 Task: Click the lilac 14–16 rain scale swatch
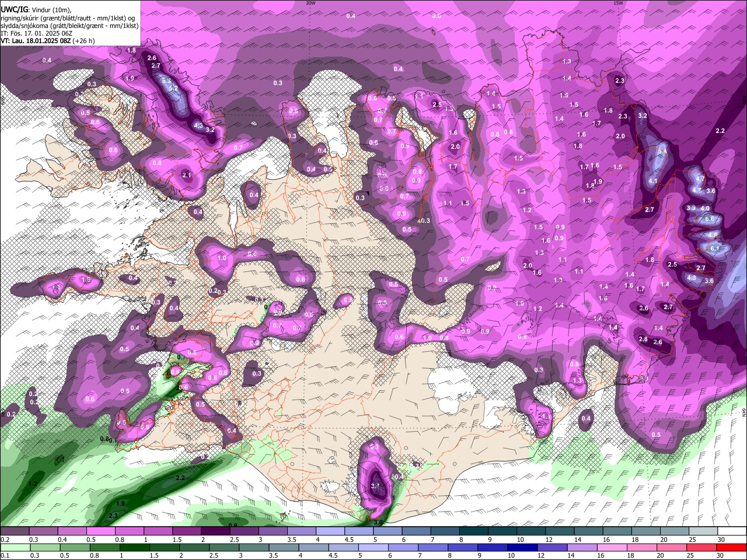[584, 548]
